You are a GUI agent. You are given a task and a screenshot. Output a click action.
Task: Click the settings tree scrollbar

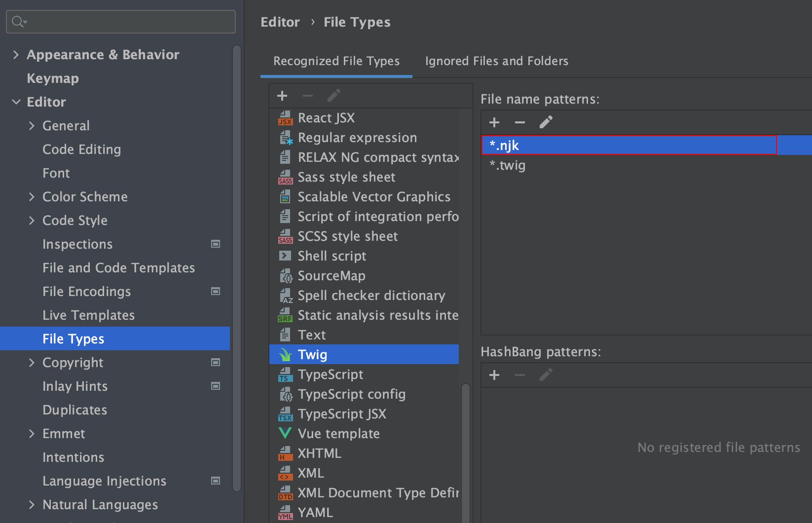[x=237, y=268]
